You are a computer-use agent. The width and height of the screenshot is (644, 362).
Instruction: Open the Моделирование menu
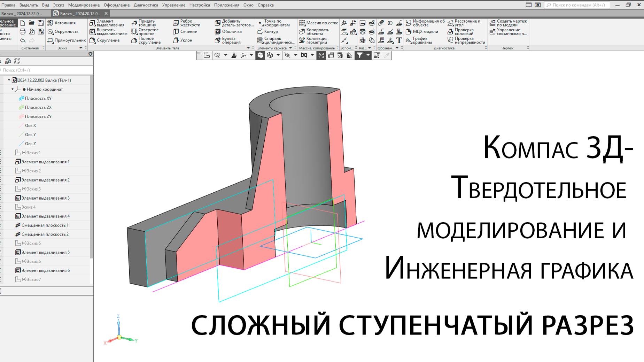(84, 5)
